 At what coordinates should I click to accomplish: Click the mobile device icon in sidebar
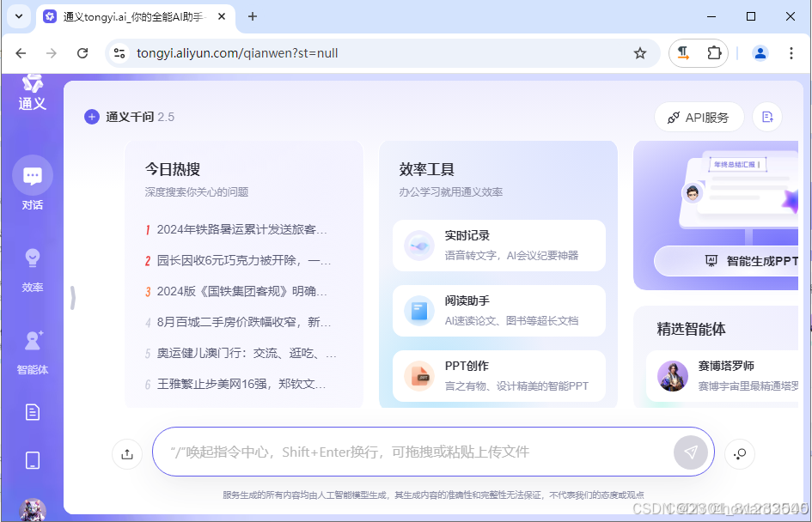[33, 460]
